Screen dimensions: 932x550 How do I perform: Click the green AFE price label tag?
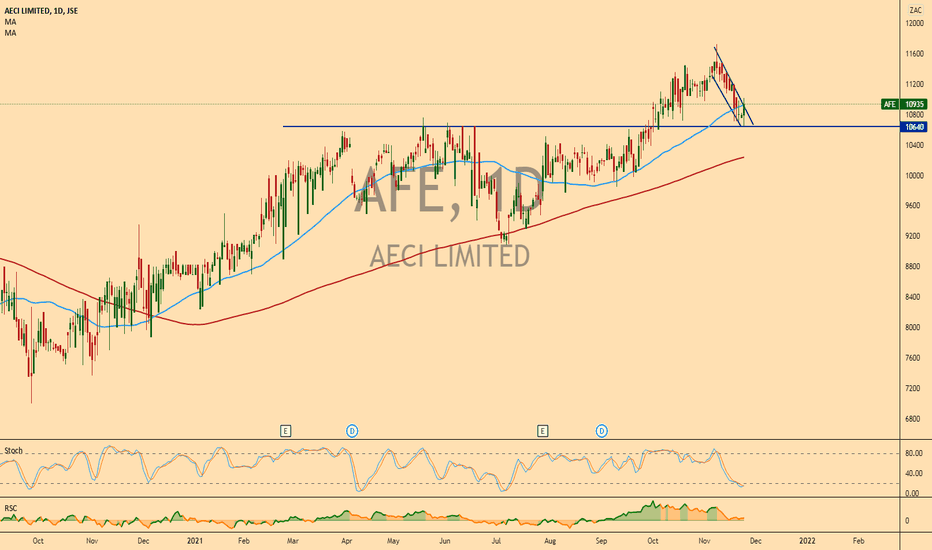coord(889,104)
